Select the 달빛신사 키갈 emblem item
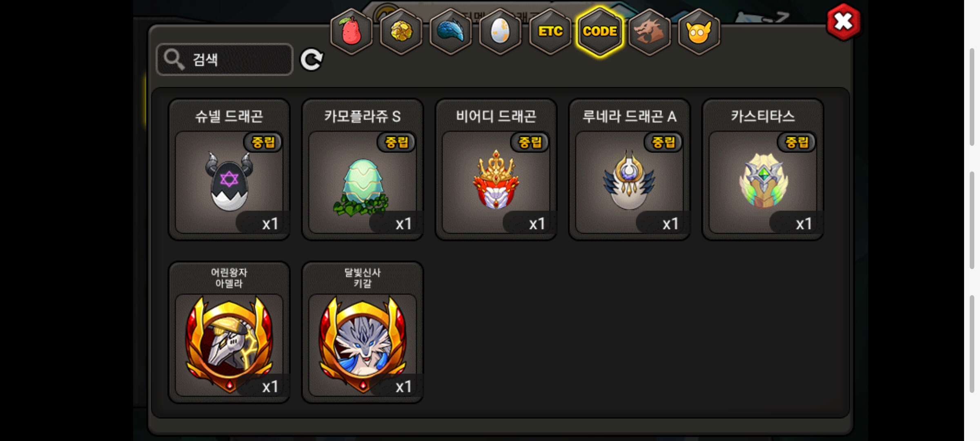 click(363, 332)
